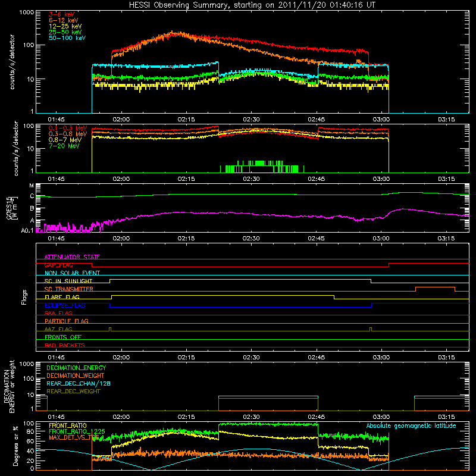Select the PARTICLE_FLAG label

pyautogui.click(x=67, y=321)
